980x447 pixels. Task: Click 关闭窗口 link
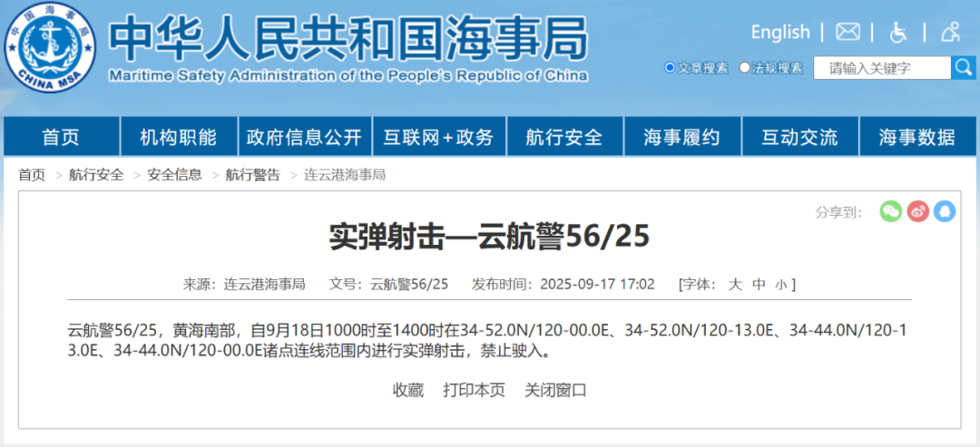pyautogui.click(x=555, y=391)
